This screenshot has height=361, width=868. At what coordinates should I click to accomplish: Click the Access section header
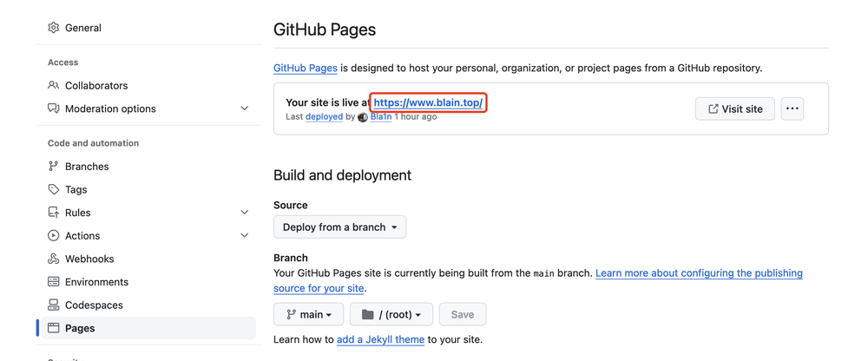click(x=62, y=62)
